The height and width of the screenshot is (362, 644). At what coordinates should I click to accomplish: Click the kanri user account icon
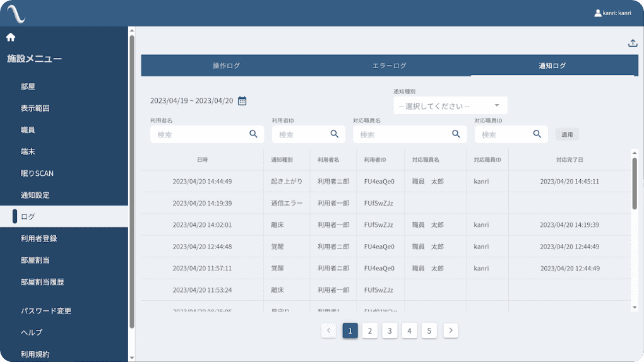[597, 13]
